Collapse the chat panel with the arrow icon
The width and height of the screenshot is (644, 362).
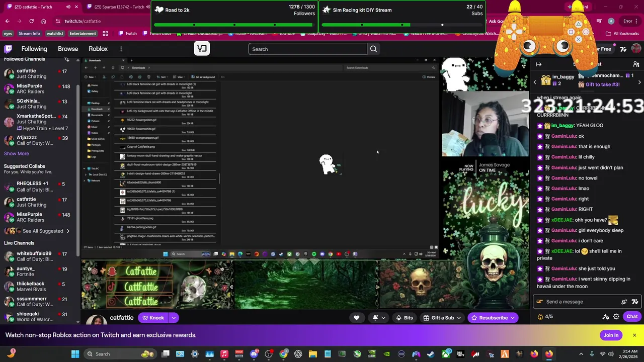(538, 64)
